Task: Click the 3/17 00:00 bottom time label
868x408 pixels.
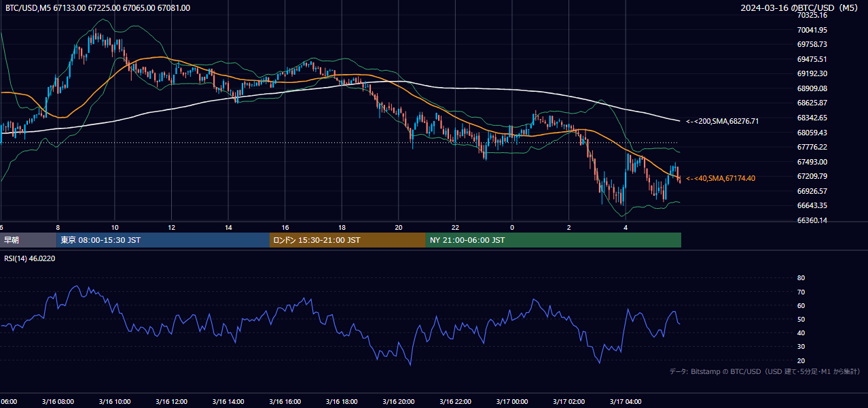Action: [x=512, y=402]
